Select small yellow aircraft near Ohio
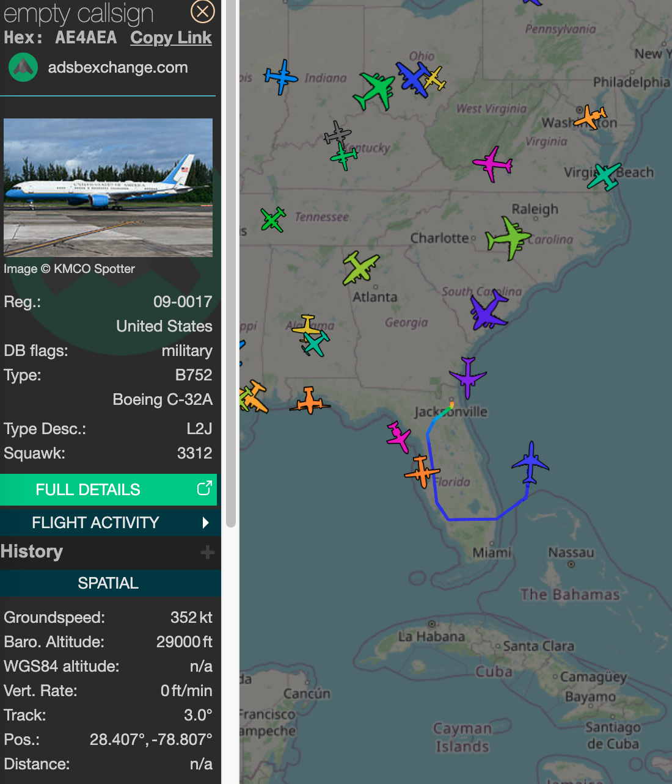The image size is (672, 784). (434, 79)
